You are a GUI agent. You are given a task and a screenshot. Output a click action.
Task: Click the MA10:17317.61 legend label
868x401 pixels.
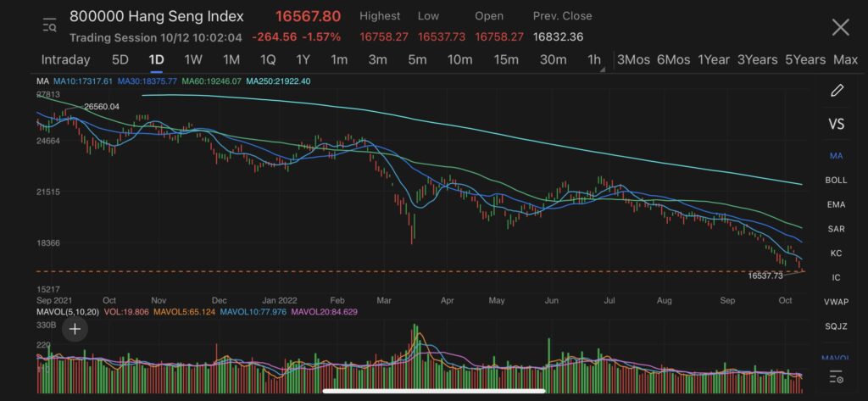click(82, 81)
